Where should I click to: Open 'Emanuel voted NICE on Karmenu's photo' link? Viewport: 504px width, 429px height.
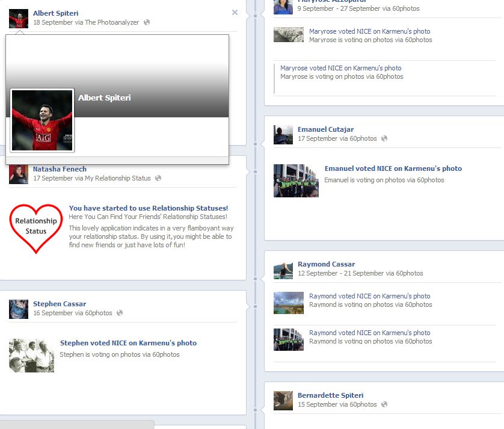click(393, 168)
